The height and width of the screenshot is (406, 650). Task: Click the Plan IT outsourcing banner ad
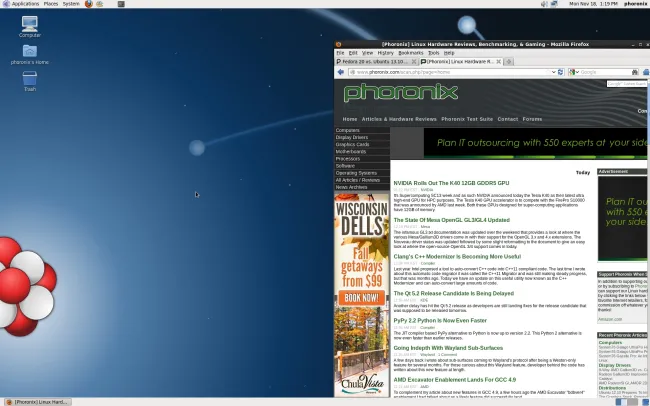535,143
